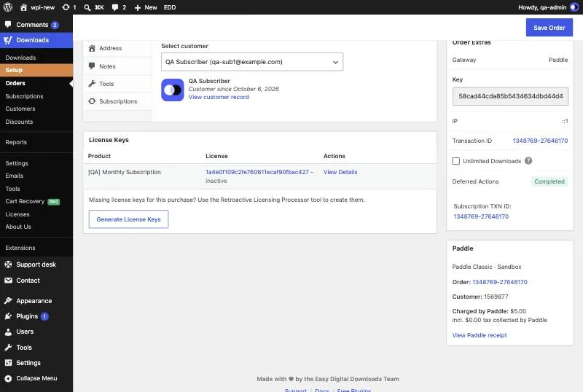
Task: Open the order Subscriptions tab
Action: tap(117, 101)
